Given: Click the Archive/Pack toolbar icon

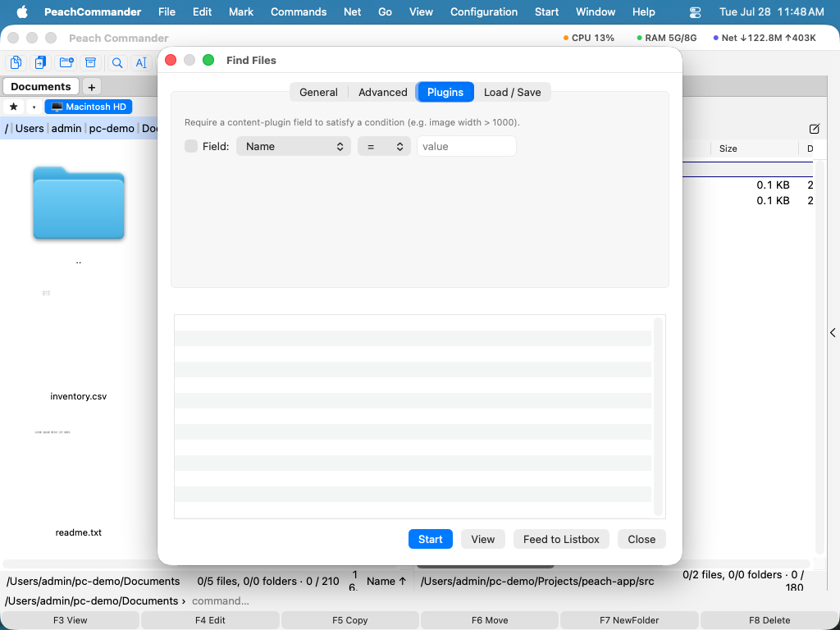Looking at the screenshot, I should tap(90, 62).
